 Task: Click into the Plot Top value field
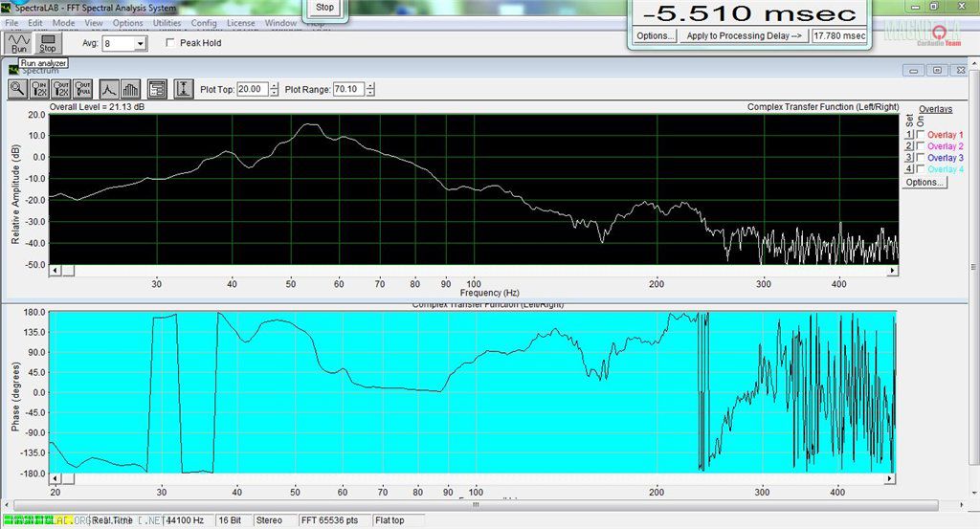pyautogui.click(x=253, y=89)
